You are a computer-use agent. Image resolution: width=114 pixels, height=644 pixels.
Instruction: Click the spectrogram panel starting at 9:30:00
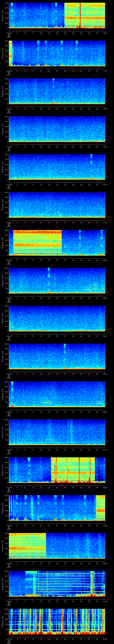tap(57, 584)
